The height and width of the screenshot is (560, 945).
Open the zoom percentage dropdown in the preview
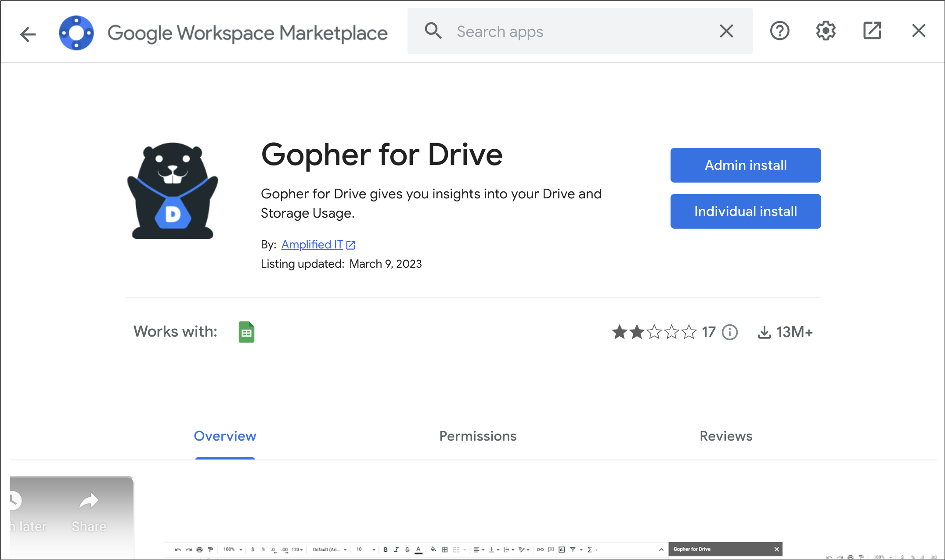click(x=232, y=549)
